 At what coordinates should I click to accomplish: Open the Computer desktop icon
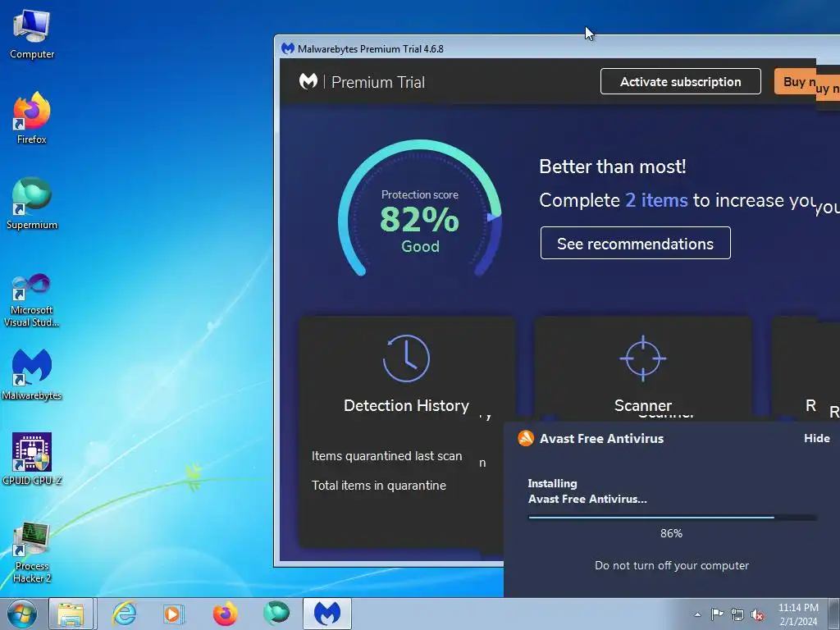[x=32, y=34]
